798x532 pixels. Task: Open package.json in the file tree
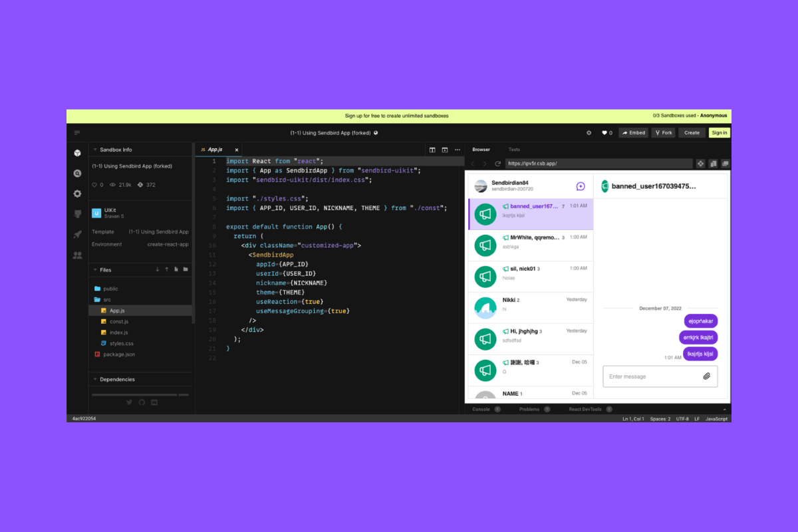140,354
